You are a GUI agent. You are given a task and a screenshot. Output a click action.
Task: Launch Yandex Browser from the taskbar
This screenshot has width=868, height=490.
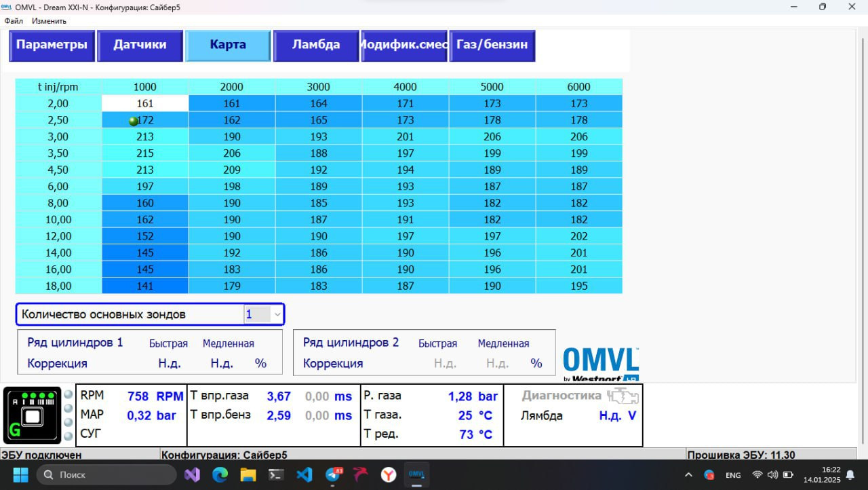(388, 474)
